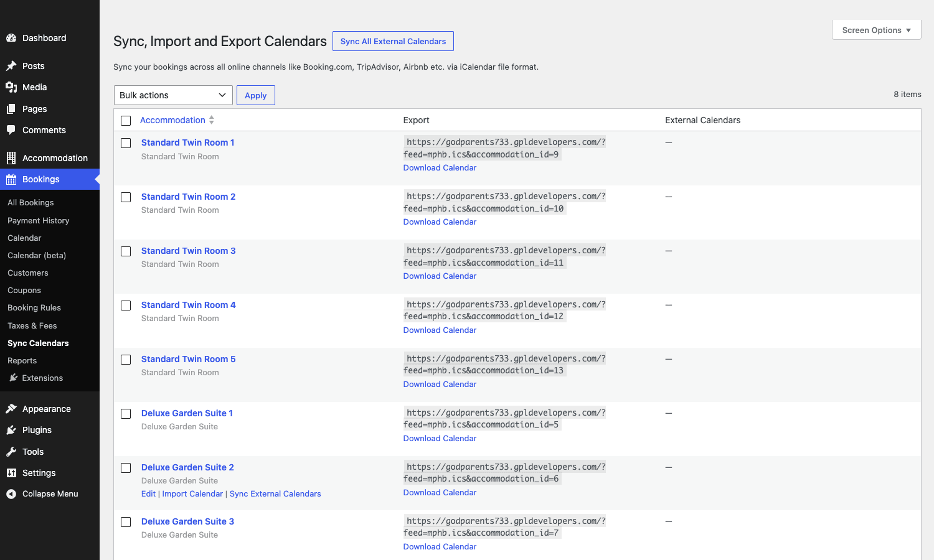934x560 pixels.
Task: Click the Accommodation building icon
Action: tap(11, 158)
